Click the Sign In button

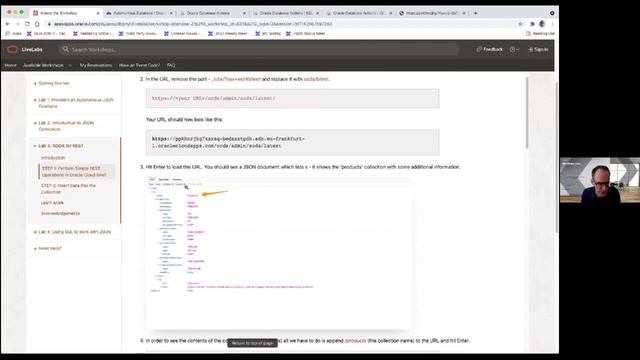pos(538,49)
